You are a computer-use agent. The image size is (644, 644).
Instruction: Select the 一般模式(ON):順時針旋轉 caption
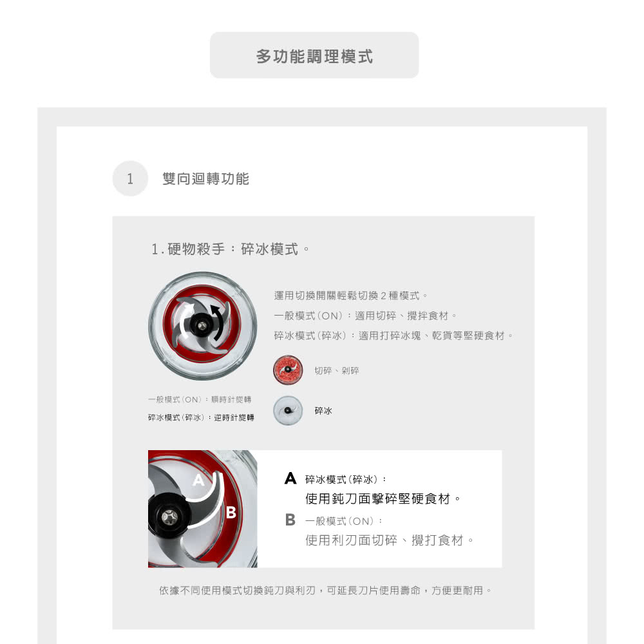[x=200, y=399]
